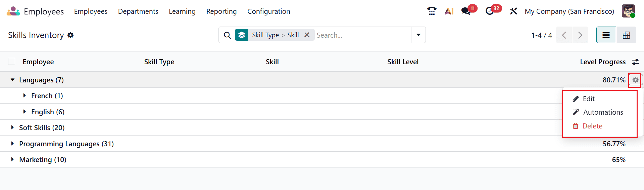This screenshot has width=644, height=190.
Task: Click the Marketing 65% progress value
Action: tap(618, 160)
